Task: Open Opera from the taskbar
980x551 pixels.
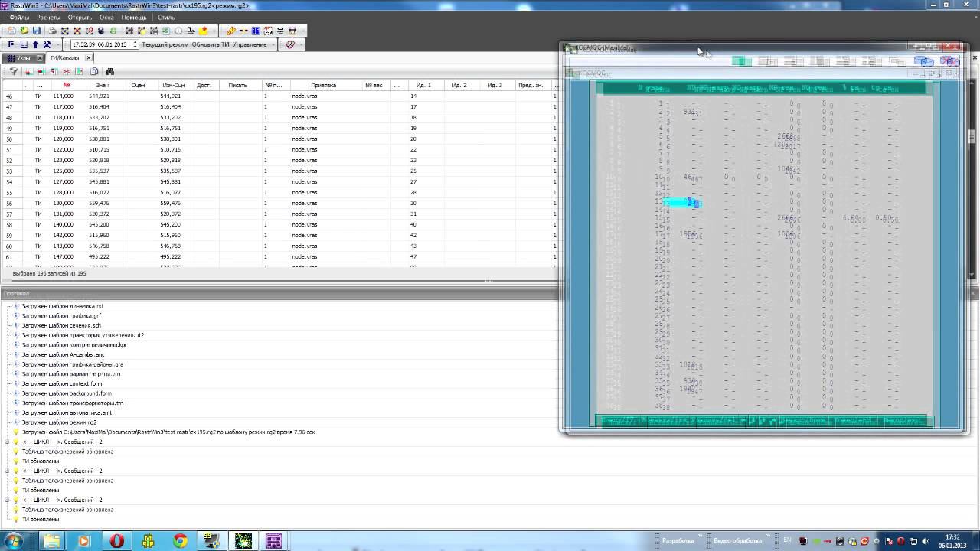Action: point(116,540)
